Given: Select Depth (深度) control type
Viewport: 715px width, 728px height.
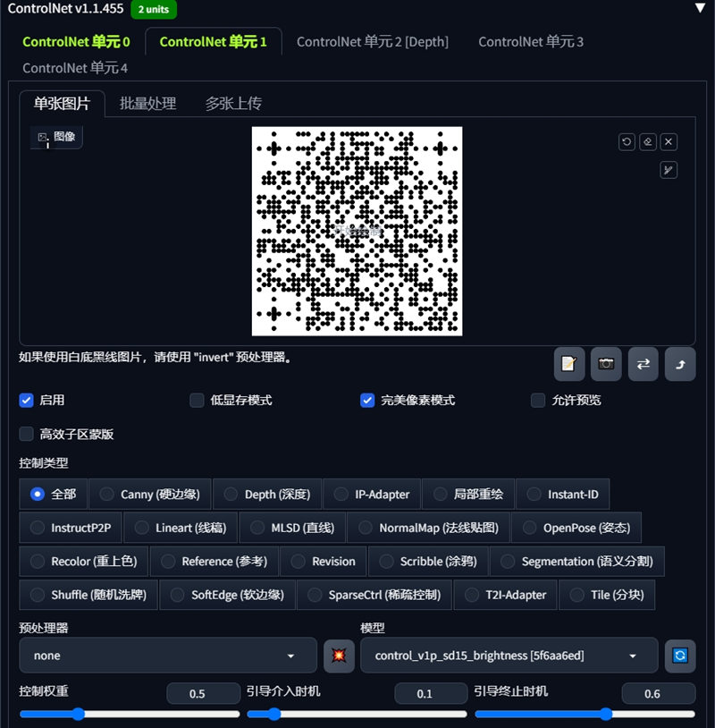Looking at the screenshot, I should [x=267, y=494].
